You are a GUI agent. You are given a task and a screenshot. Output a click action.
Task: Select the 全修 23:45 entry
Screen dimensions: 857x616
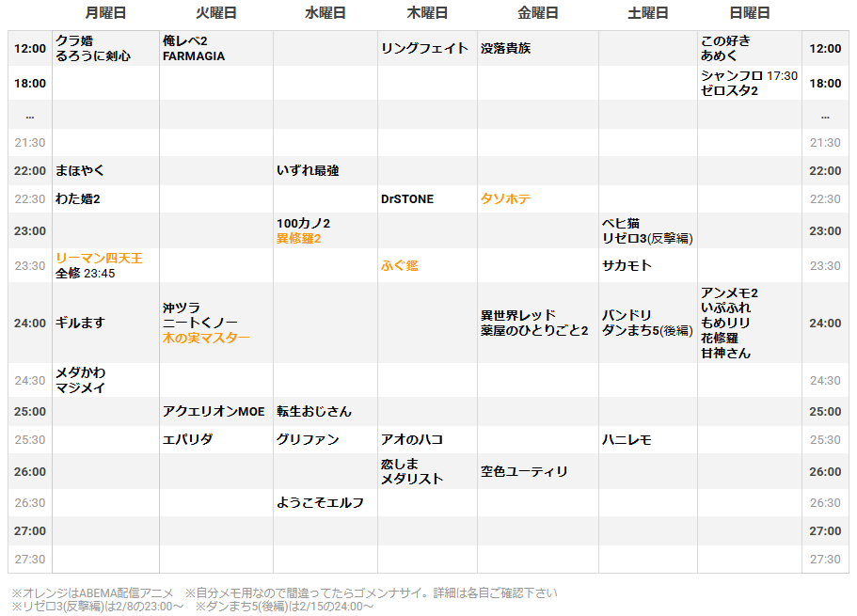[x=86, y=274]
